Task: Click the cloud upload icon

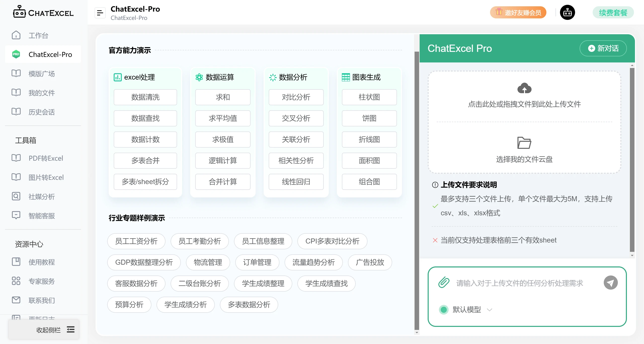Action: pos(525,88)
